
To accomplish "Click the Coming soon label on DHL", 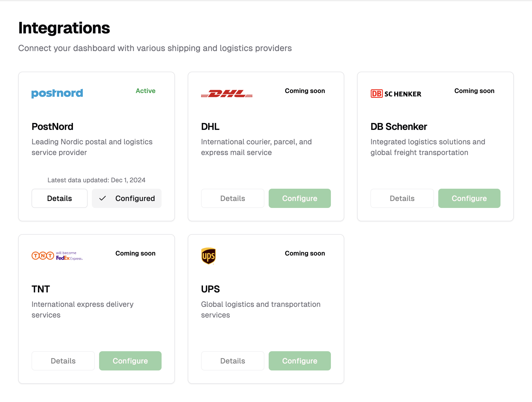I will coord(304,91).
